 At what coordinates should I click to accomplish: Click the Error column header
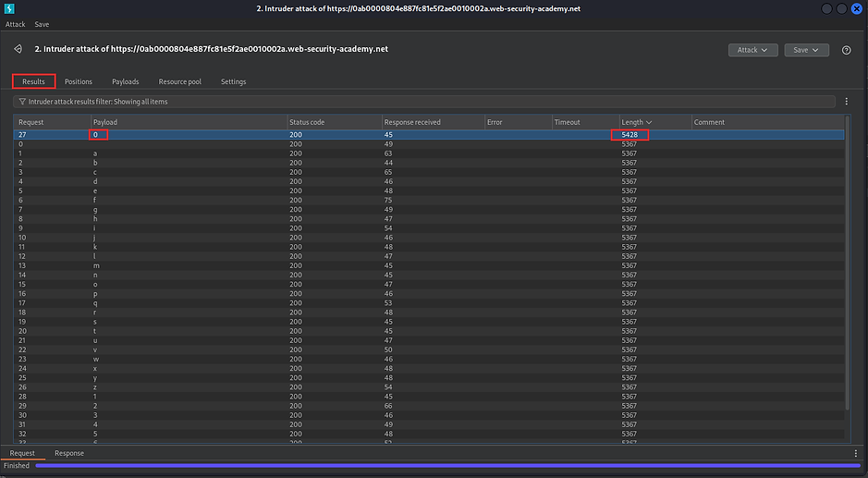pos(519,122)
